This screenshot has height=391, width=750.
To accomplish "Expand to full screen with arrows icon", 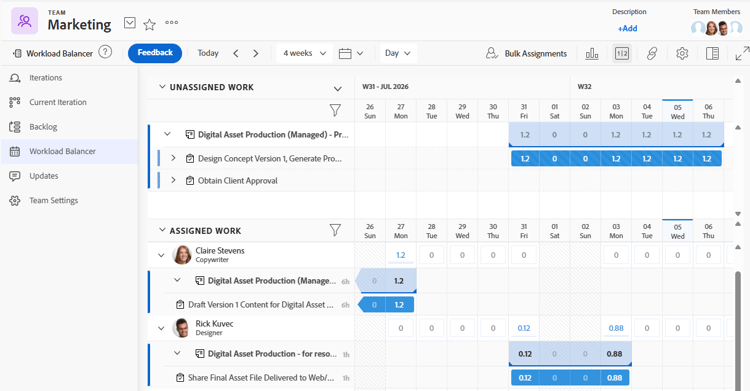I will [742, 54].
